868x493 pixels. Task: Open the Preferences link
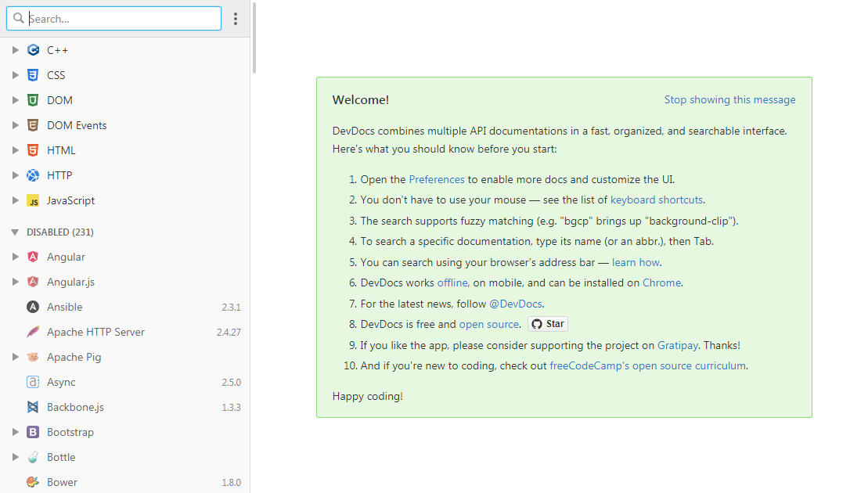[x=436, y=179]
